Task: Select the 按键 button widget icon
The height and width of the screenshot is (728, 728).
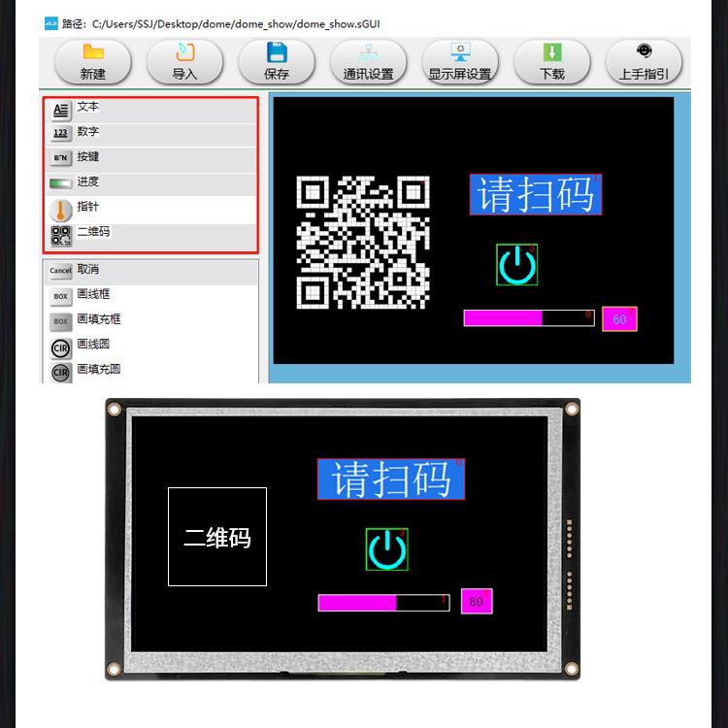Action: 61,158
